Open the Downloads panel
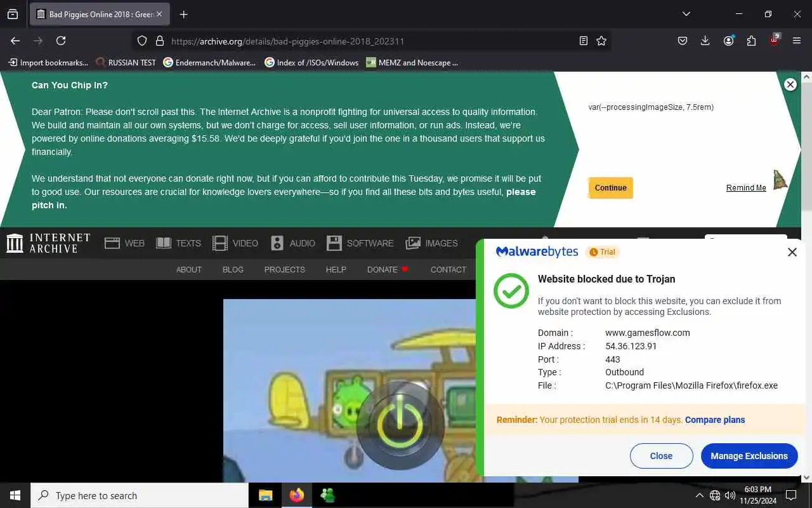The image size is (812, 508). click(705, 41)
